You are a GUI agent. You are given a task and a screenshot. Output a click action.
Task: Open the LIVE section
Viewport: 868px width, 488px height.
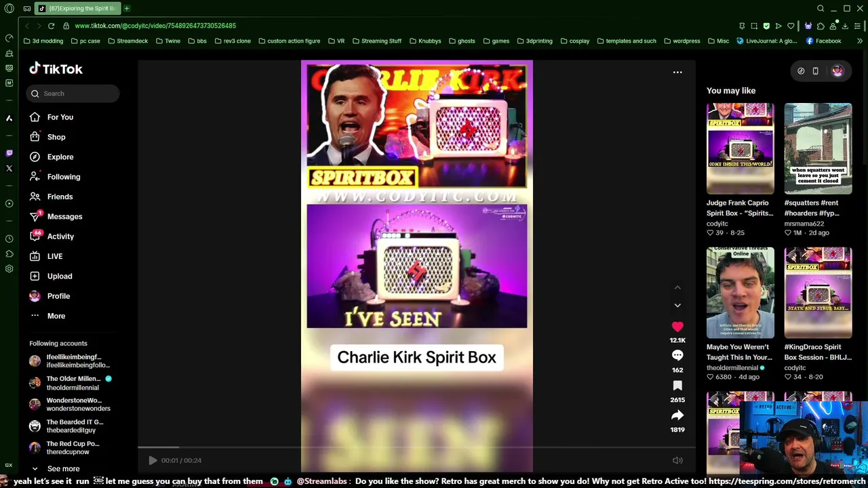click(46, 256)
